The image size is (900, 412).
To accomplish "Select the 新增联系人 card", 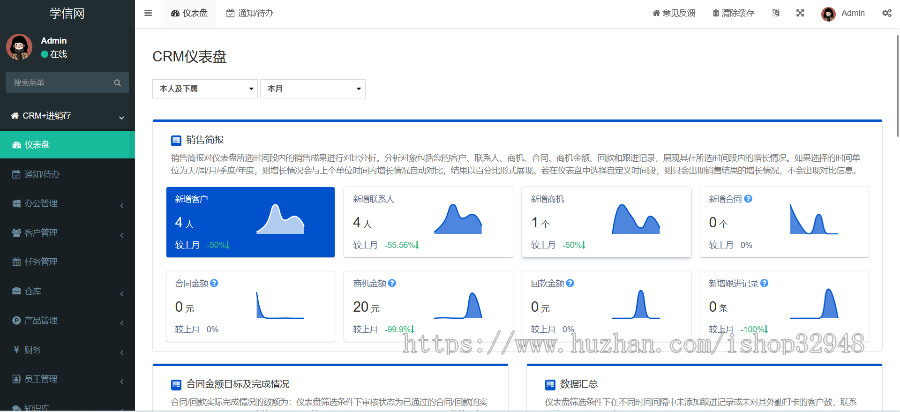I will coord(428,221).
